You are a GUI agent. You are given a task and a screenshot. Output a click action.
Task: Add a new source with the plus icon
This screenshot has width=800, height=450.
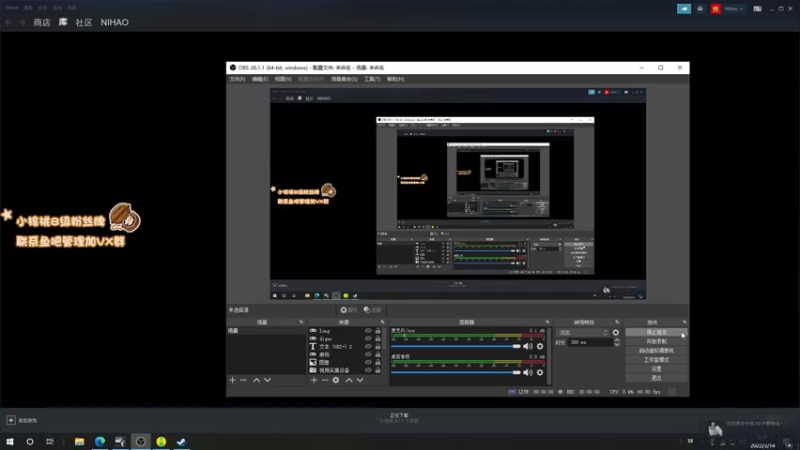[x=314, y=380]
